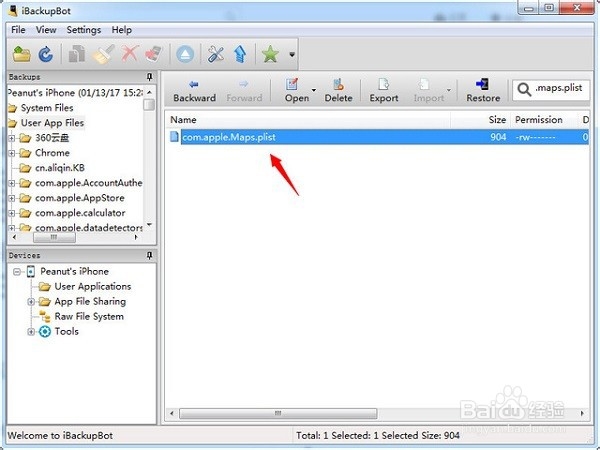Open the View menu
The image size is (600, 450).
pyautogui.click(x=46, y=30)
